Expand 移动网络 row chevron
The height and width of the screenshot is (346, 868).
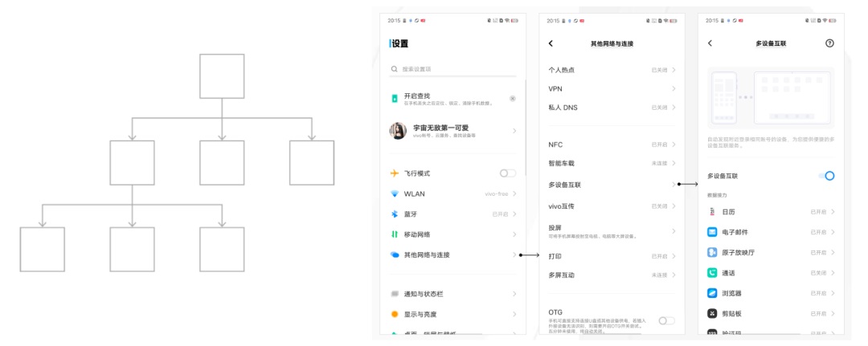pos(514,234)
